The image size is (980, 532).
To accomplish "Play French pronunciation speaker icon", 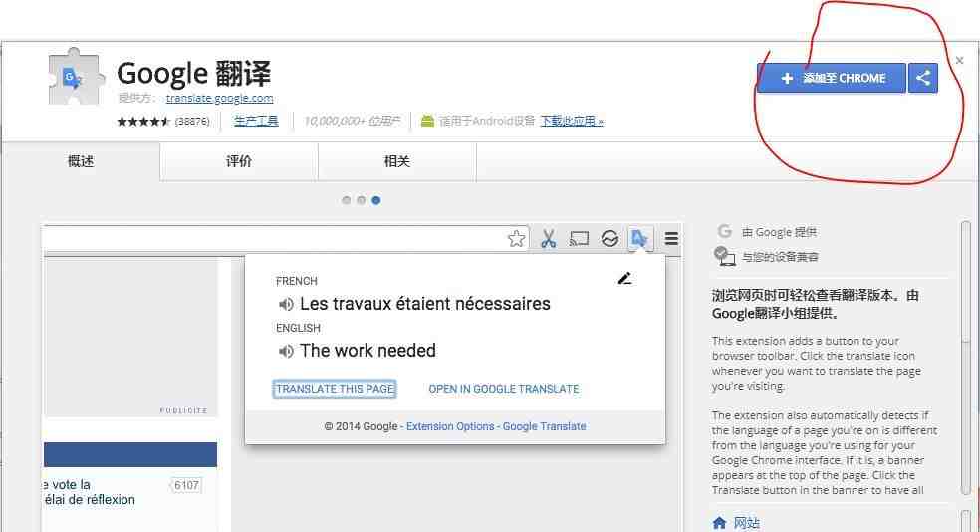I will click(x=286, y=305).
